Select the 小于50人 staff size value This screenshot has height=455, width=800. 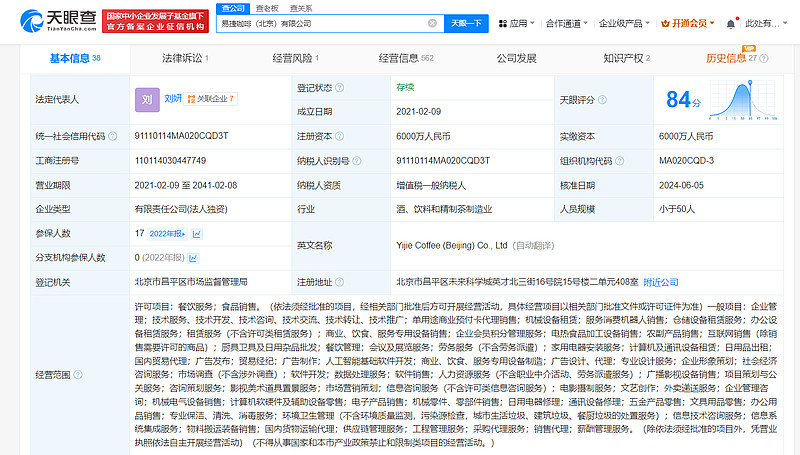[677, 209]
